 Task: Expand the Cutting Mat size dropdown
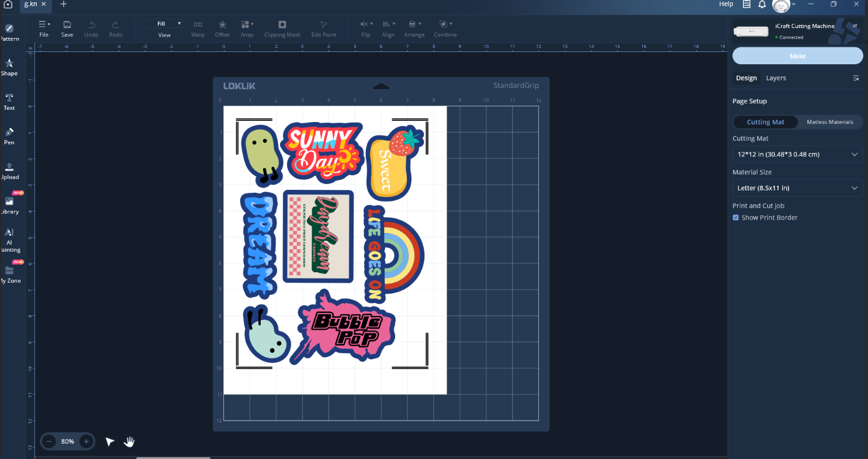tap(797, 155)
